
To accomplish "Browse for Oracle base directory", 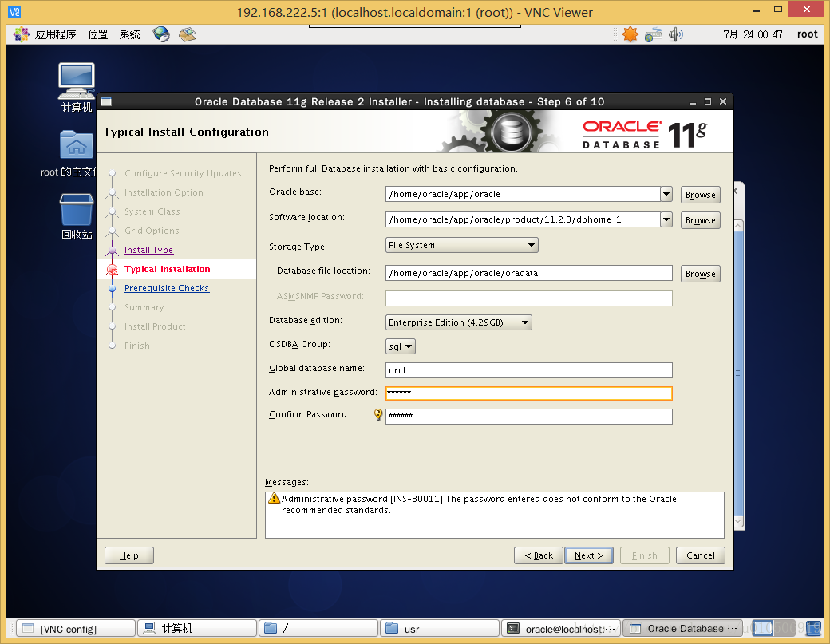I will (701, 195).
